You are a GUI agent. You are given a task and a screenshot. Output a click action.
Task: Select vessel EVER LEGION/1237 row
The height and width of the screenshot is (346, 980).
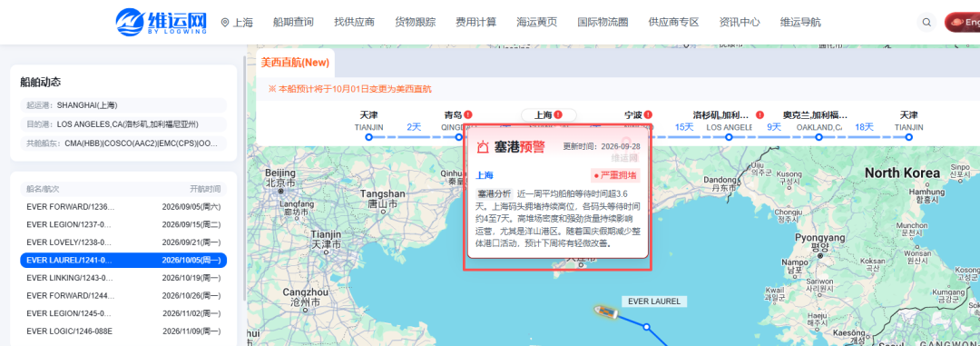coord(123,224)
